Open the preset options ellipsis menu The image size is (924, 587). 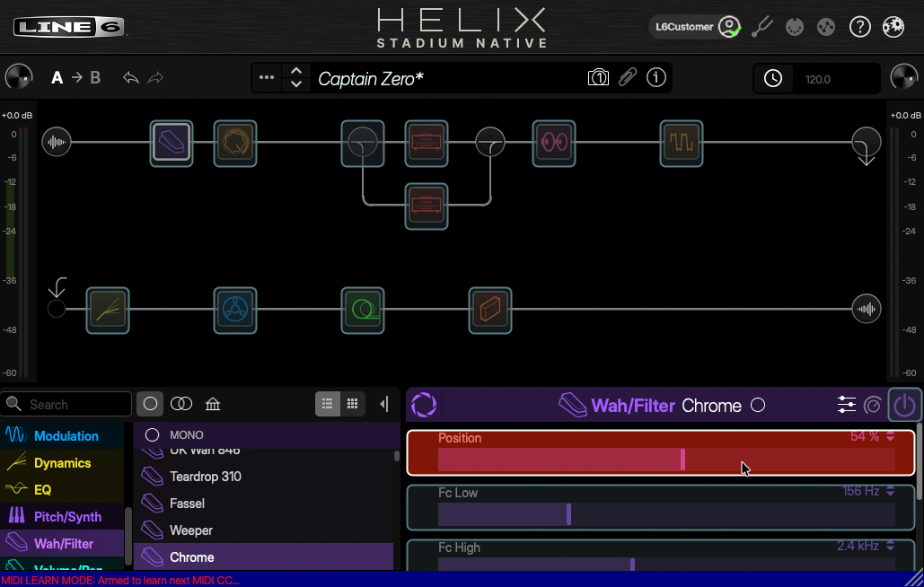(267, 78)
